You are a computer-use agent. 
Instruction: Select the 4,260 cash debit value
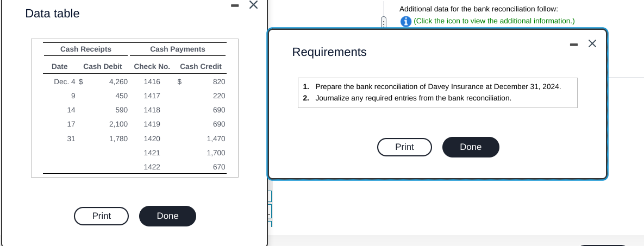[x=118, y=81]
